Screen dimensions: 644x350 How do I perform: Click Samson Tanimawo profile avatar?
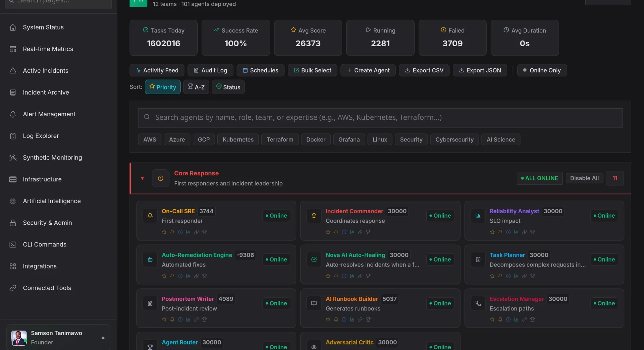19,338
